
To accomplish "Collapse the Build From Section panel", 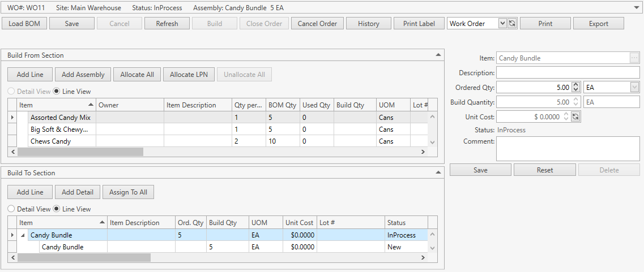I will pos(438,55).
